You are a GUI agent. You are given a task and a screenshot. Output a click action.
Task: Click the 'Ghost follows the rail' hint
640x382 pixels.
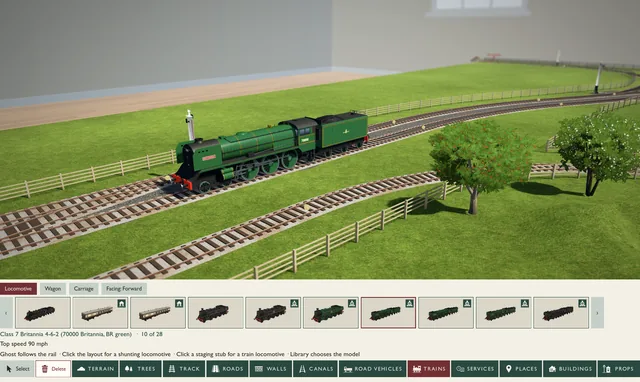pos(29,354)
